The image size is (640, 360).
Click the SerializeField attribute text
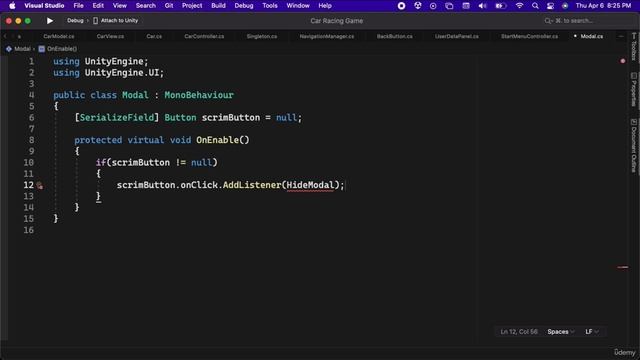coord(117,118)
